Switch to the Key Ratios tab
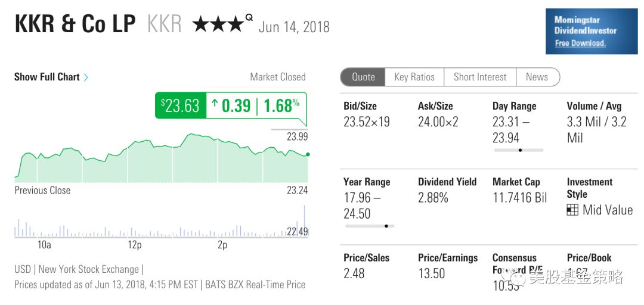This screenshot has width=644, height=305. 414,77
